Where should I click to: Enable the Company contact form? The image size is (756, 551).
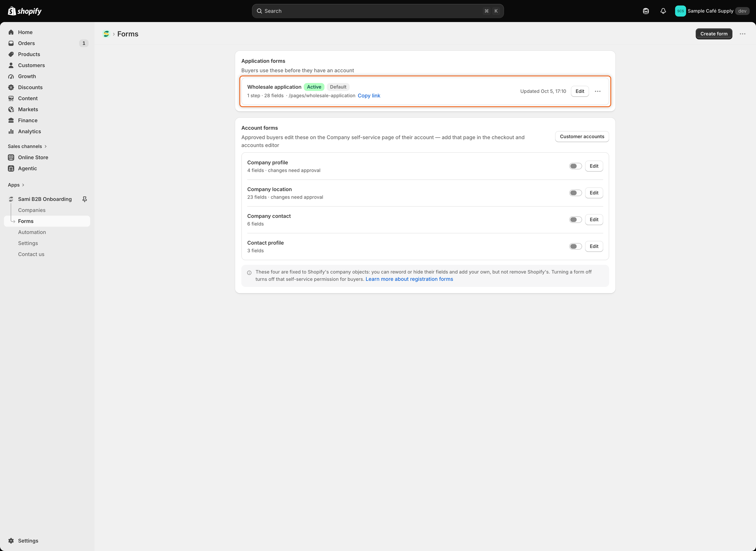point(575,219)
